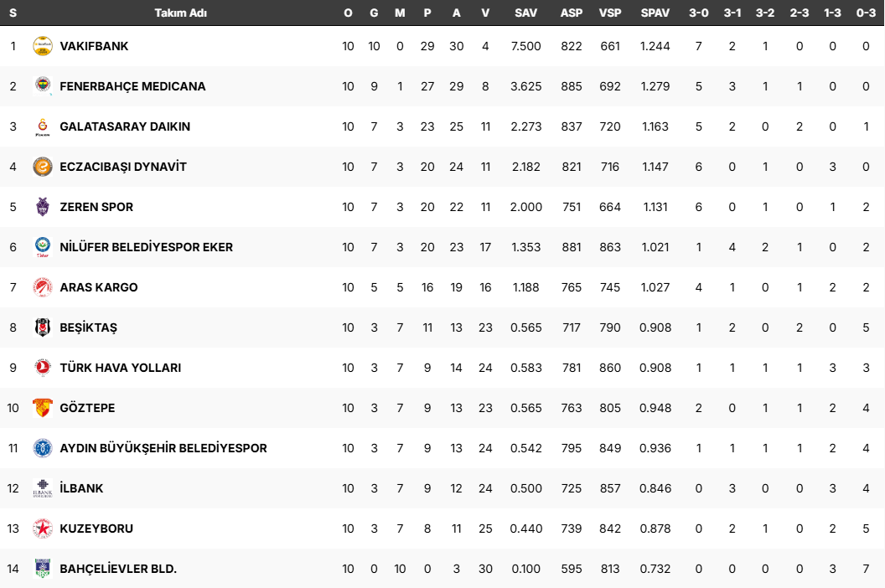Click the Zeren Spor purple logo
The width and height of the screenshot is (885, 588).
pos(43,207)
